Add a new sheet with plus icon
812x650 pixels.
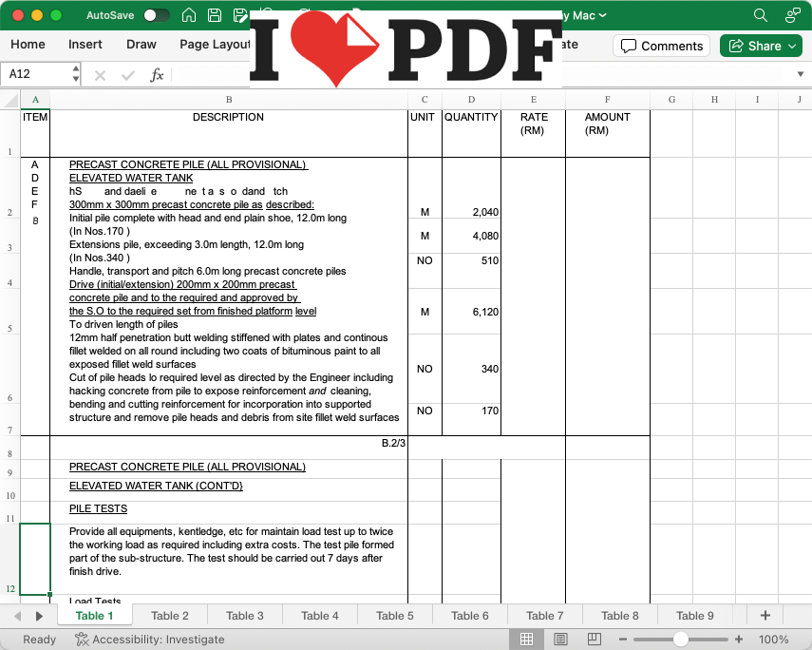coord(765,616)
